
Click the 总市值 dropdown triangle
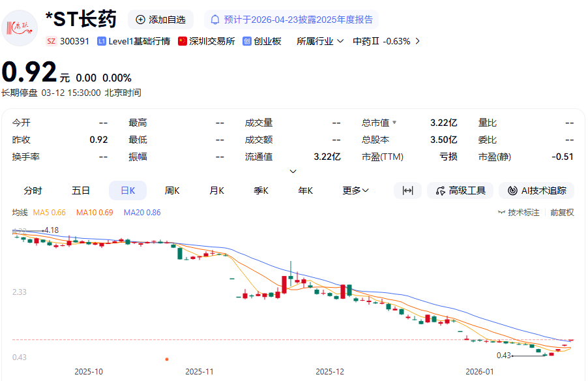pyautogui.click(x=394, y=123)
